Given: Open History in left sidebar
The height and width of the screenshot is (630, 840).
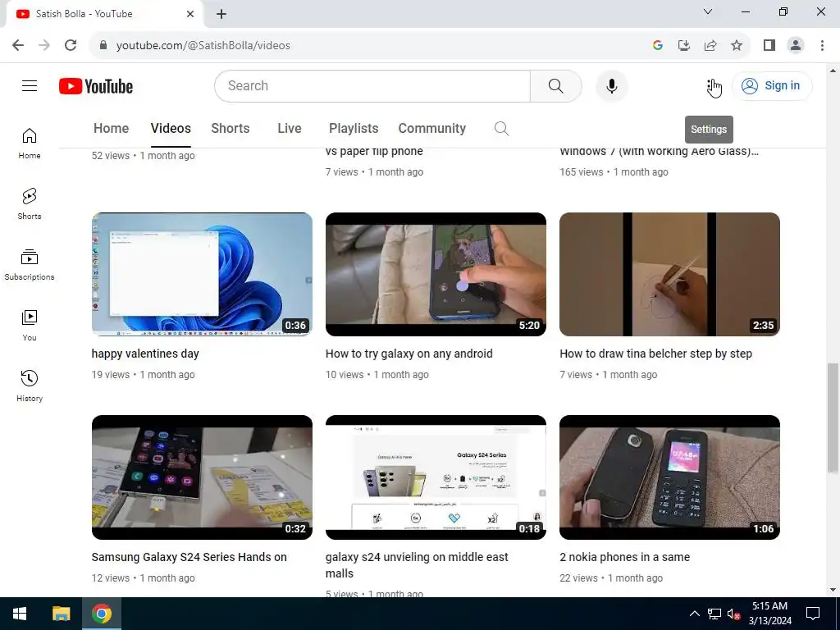Looking at the screenshot, I should [30, 386].
